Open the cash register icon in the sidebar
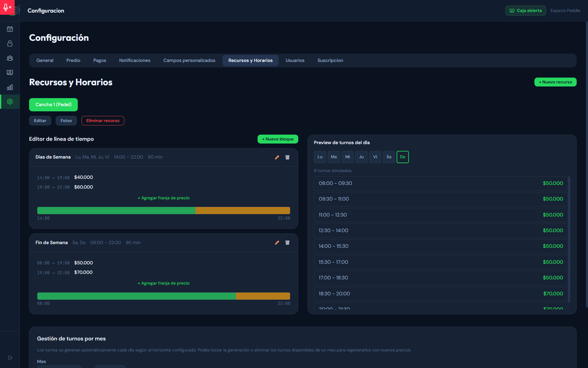This screenshot has width=588, height=368. (x=10, y=73)
